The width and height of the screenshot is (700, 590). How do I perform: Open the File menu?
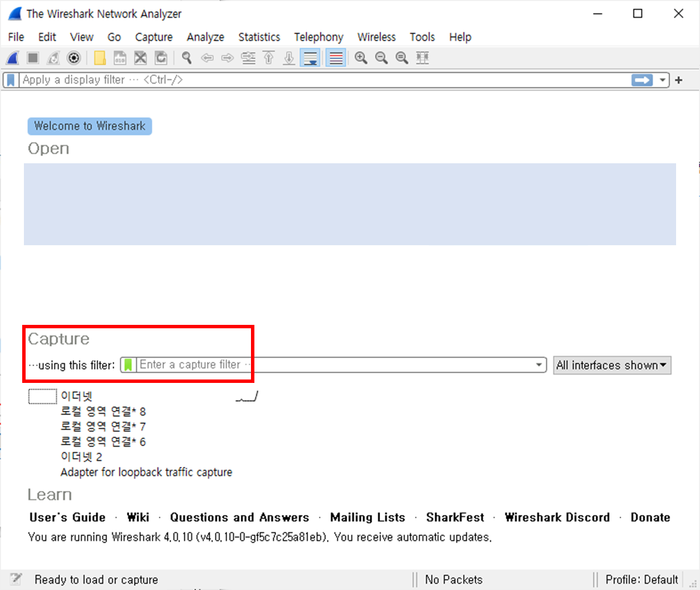coord(16,37)
